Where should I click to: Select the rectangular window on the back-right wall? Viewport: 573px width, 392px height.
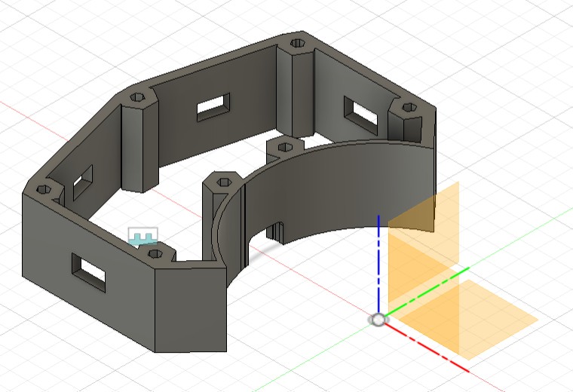363,112
